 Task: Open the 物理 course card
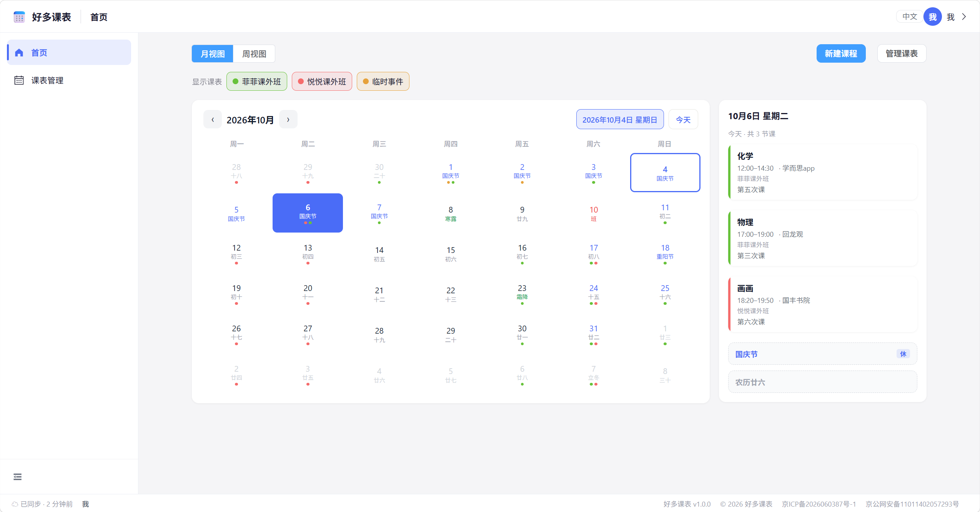[823, 238]
